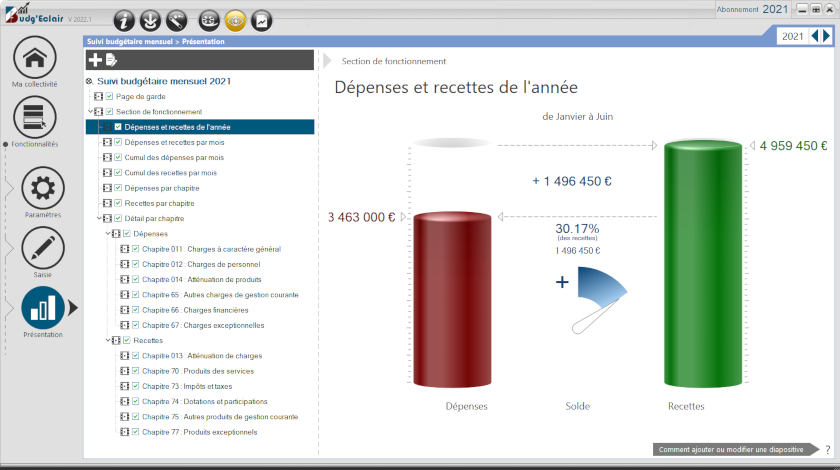Viewport: 840px width, 470px height.
Task: Collapse the Section de fonctionnement tree node
Action: click(x=90, y=111)
